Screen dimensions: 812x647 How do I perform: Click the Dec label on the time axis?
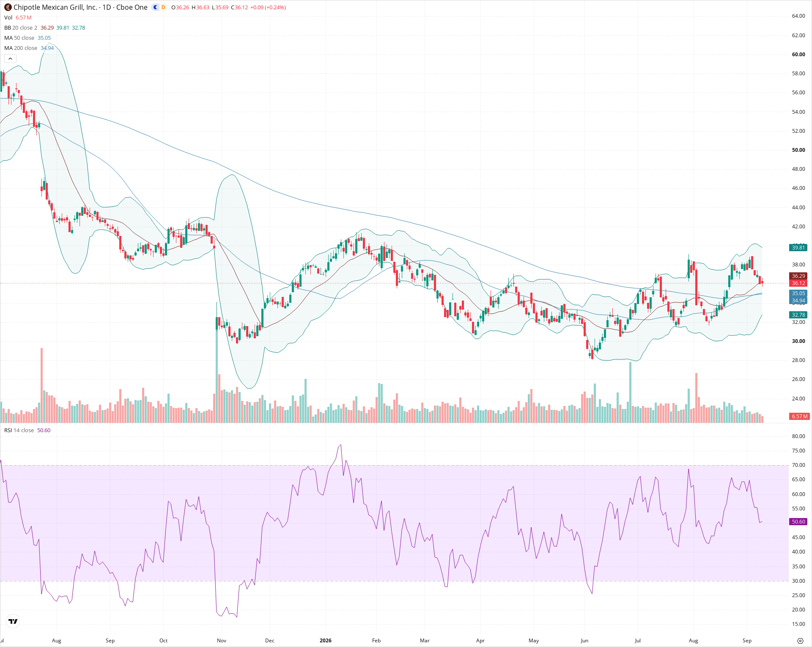[x=270, y=640]
